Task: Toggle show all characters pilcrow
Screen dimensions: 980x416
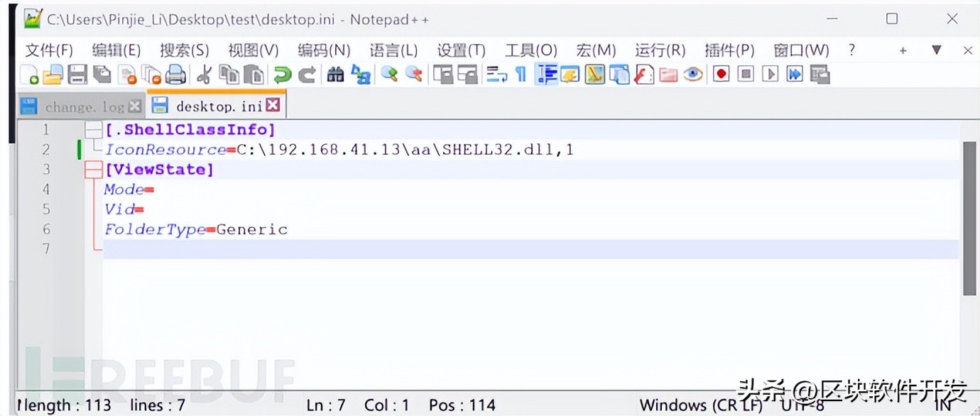Action: pyautogui.click(x=521, y=75)
